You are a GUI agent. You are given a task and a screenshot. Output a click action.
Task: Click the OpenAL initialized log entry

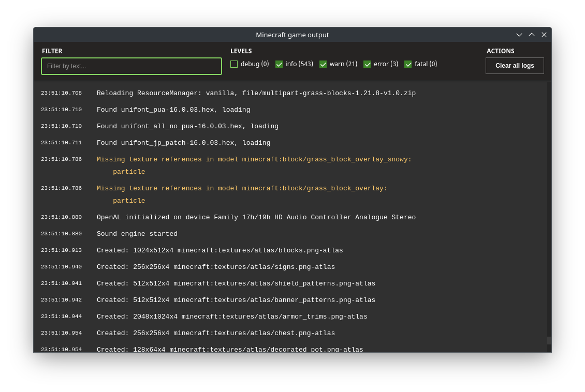[256, 217]
